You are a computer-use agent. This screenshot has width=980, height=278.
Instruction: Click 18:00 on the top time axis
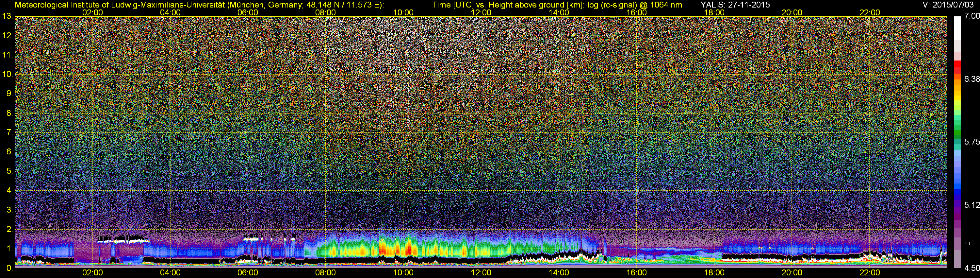coord(714,12)
